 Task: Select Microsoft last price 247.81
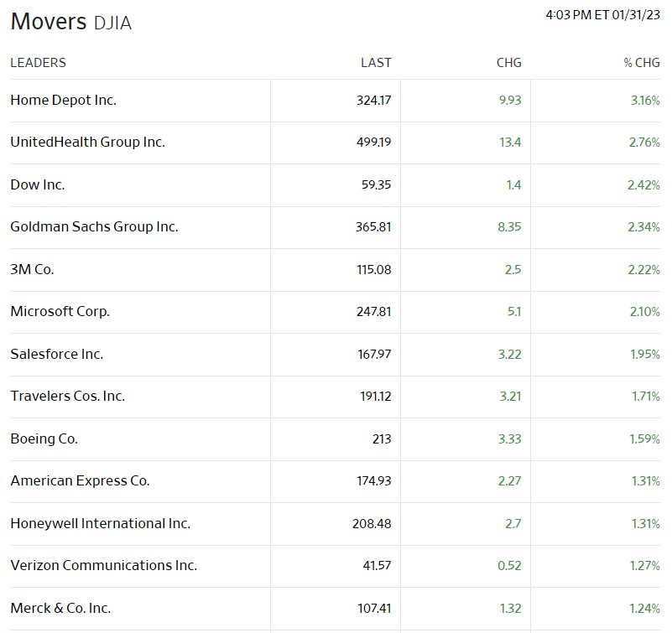pos(373,311)
